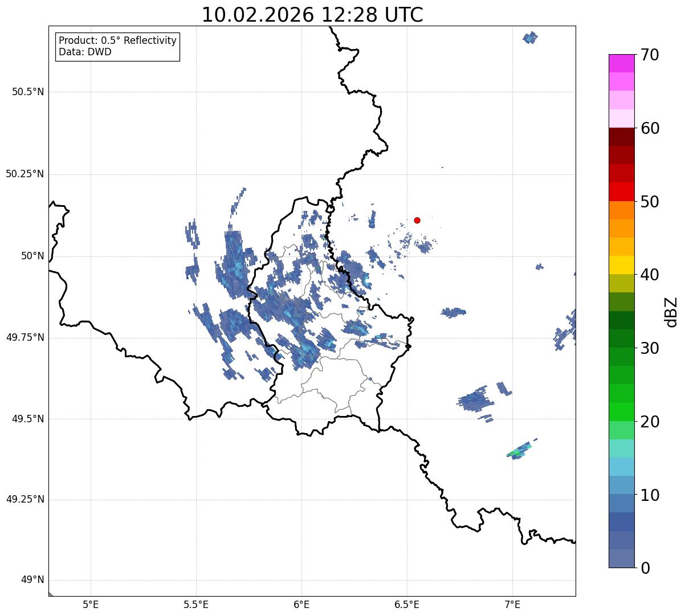This screenshot has height=616, width=685.
Task: Click the 10.02.2026 12:28 UTC title
Action: [x=312, y=15]
